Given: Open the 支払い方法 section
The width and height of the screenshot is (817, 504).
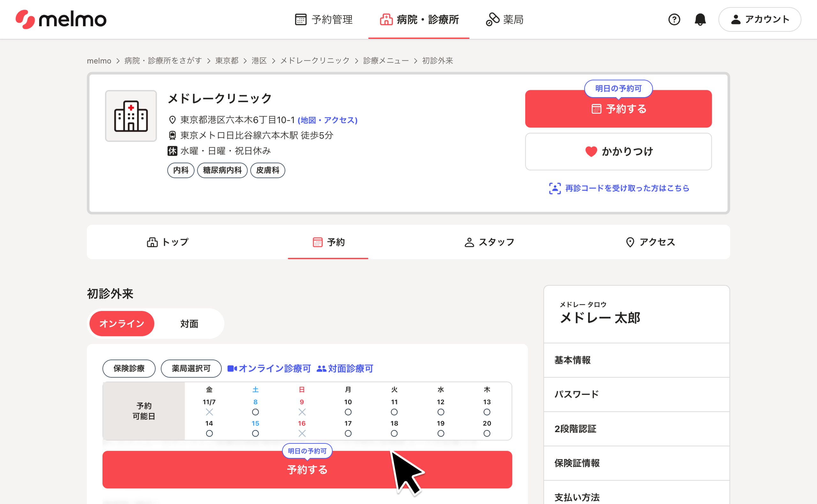Looking at the screenshot, I should click(577, 497).
